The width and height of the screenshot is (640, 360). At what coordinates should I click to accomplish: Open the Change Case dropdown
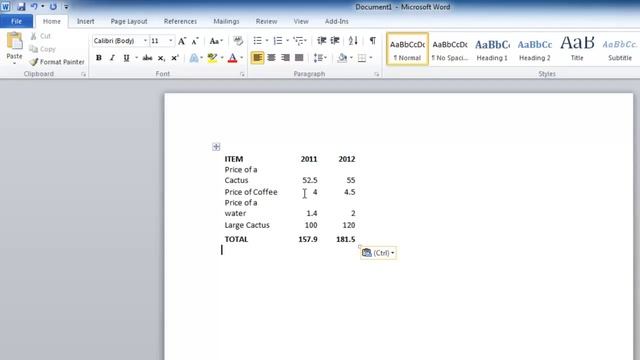216,41
